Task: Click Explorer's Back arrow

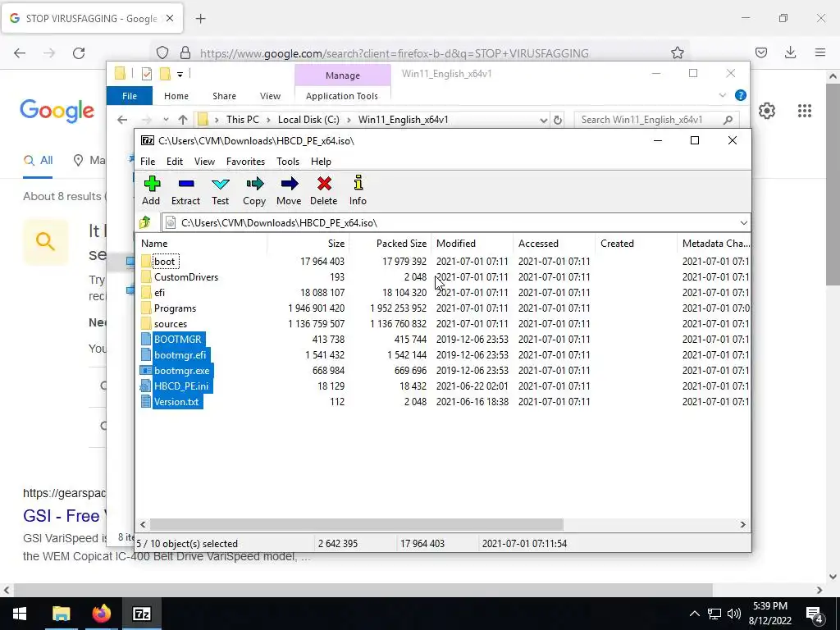Action: [122, 120]
